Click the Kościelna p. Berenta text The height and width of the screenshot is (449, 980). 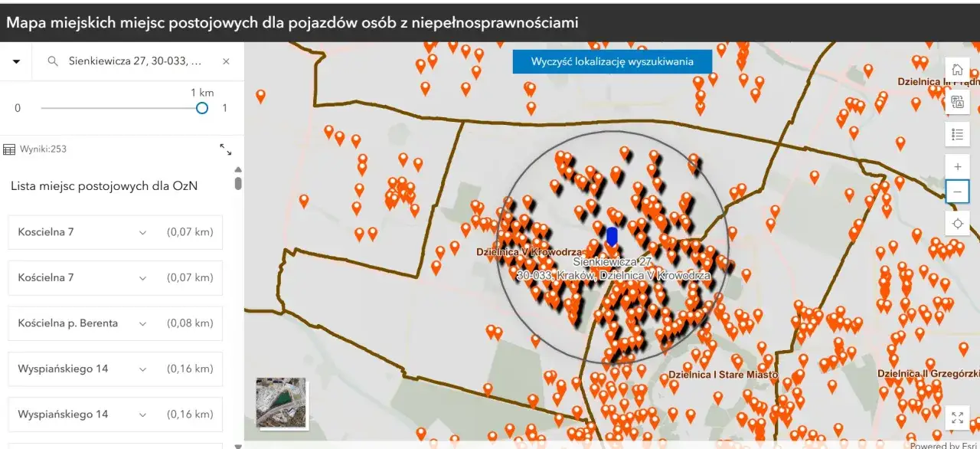point(68,323)
